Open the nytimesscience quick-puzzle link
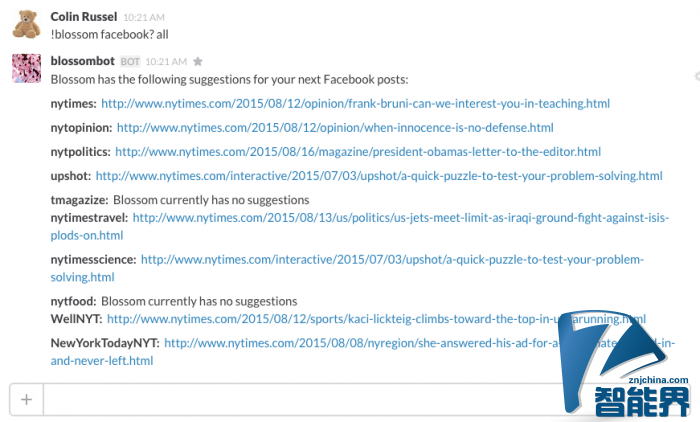The width and height of the screenshot is (700, 422). coord(392,260)
